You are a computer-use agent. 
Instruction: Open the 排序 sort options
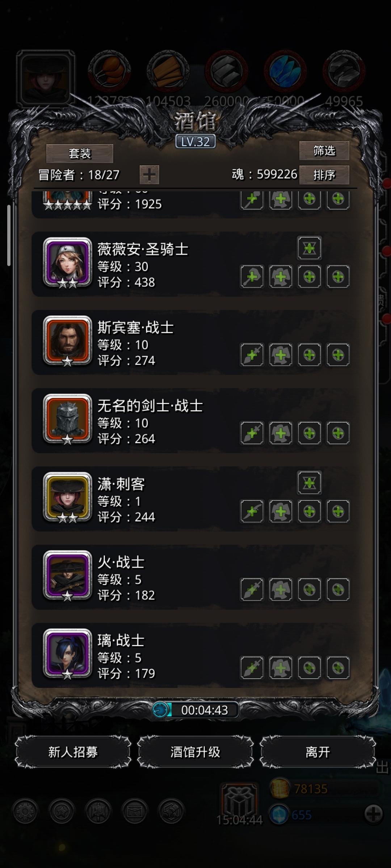click(x=324, y=175)
